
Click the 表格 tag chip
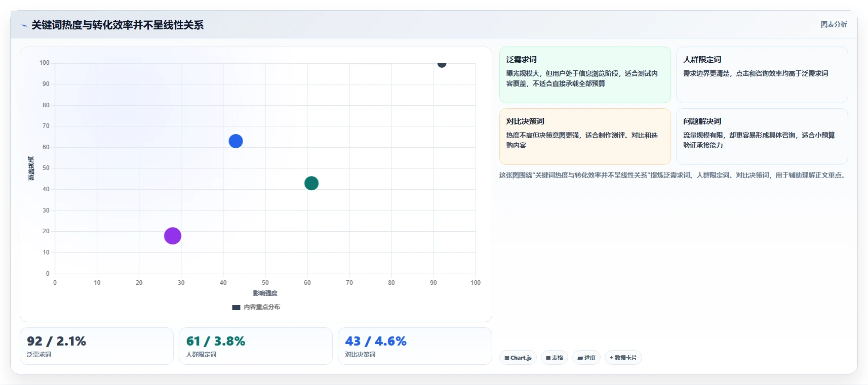[x=555, y=358]
